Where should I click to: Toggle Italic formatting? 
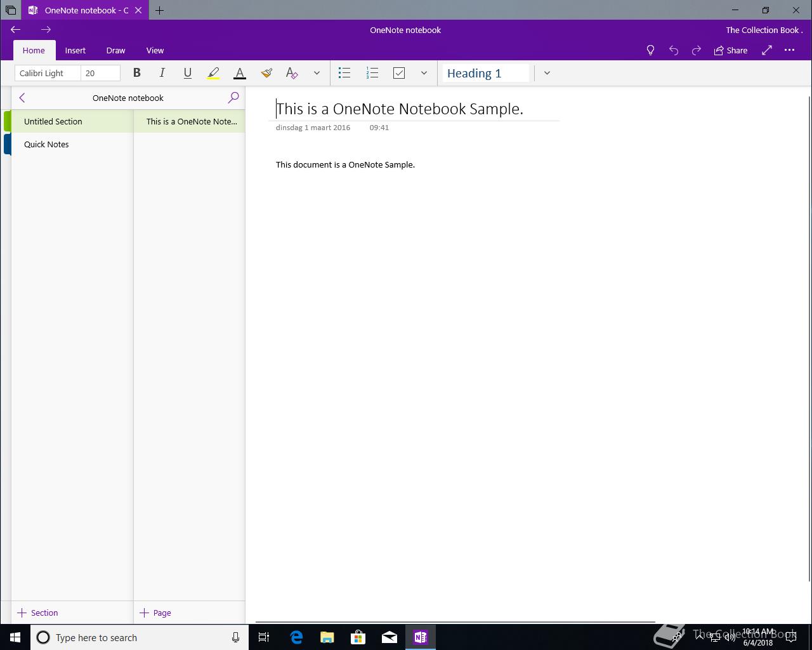click(162, 73)
